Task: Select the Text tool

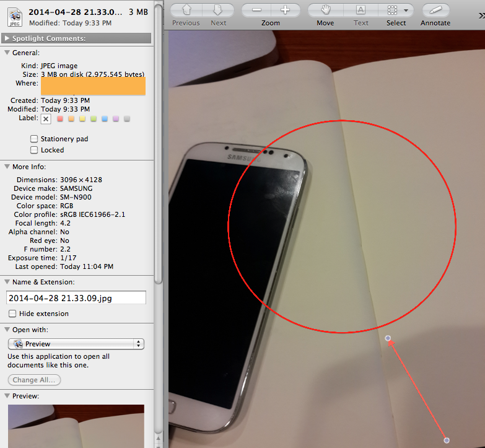Action: (360, 10)
